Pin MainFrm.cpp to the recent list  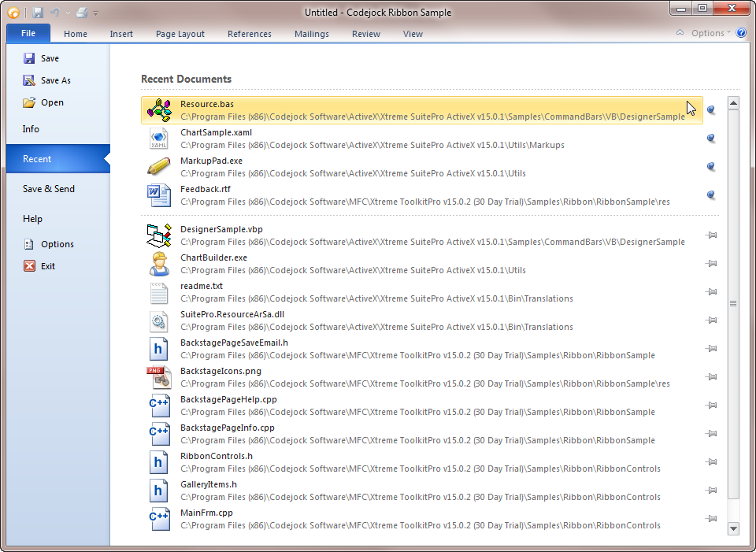(711, 519)
